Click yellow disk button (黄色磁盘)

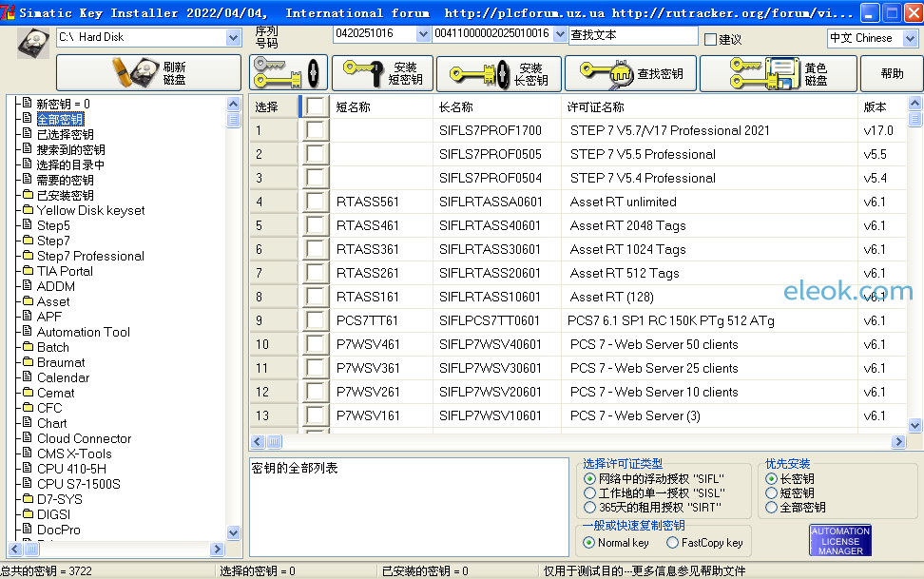777,73
